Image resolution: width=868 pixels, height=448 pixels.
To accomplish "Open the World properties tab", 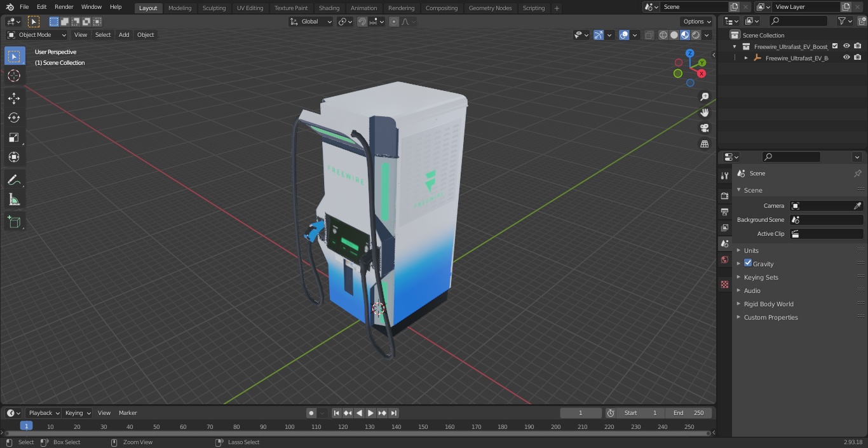I will coord(724,260).
